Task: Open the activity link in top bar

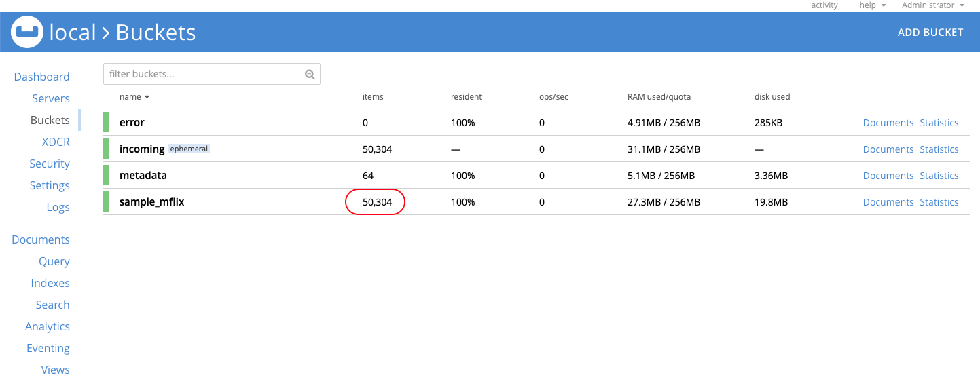Action: point(824,5)
